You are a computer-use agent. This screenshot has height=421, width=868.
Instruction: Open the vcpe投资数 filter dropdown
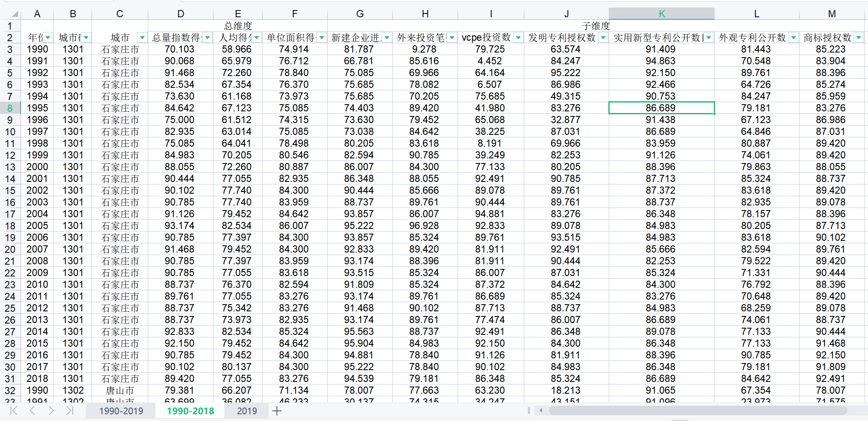[518, 38]
